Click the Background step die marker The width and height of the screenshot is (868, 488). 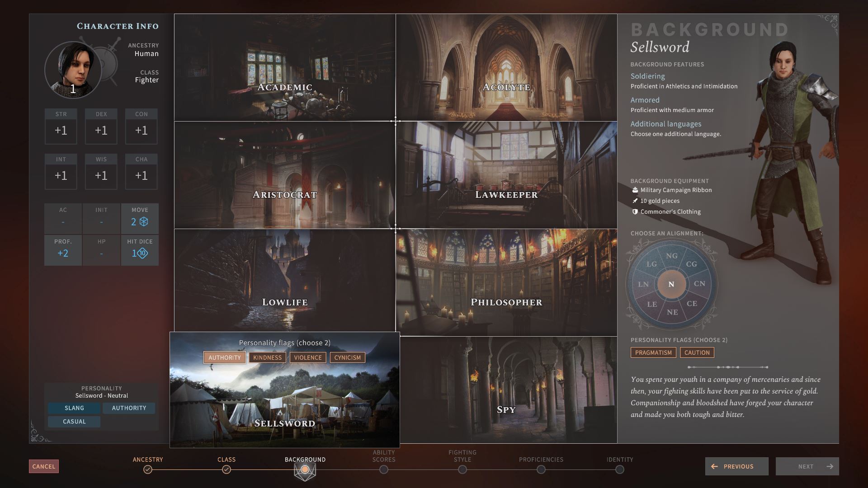pyautogui.click(x=305, y=470)
